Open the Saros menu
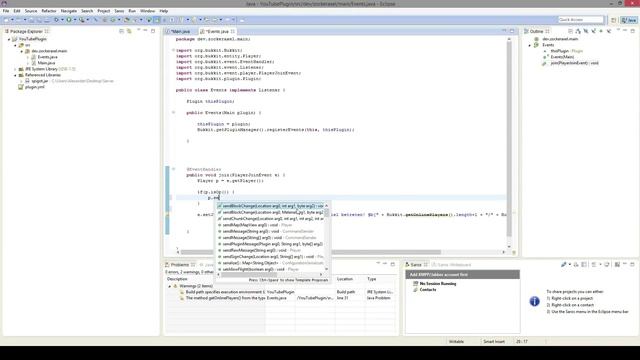This screenshot has width=640, height=360. (x=119, y=11)
